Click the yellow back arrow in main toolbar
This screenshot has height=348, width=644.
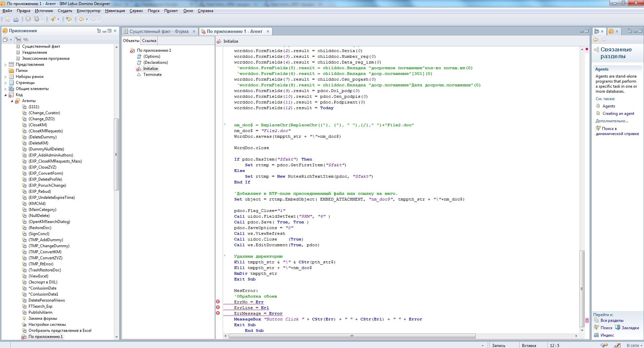[x=81, y=19]
